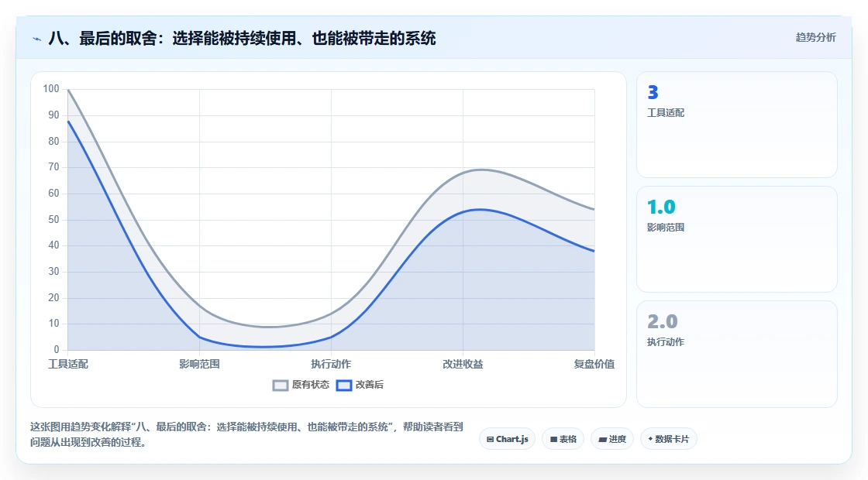Select the Chart.js tag
Viewport: 868px width, 480px height.
pyautogui.click(x=507, y=439)
